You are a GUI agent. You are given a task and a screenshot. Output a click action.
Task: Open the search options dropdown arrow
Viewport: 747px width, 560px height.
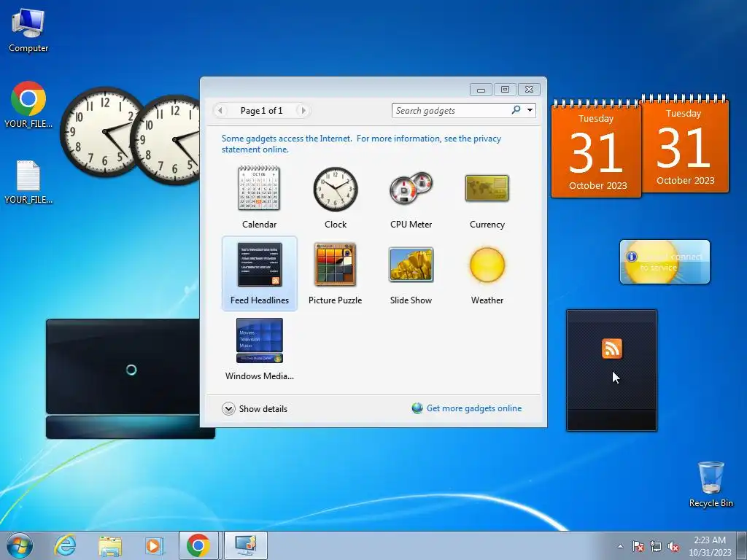click(x=530, y=111)
